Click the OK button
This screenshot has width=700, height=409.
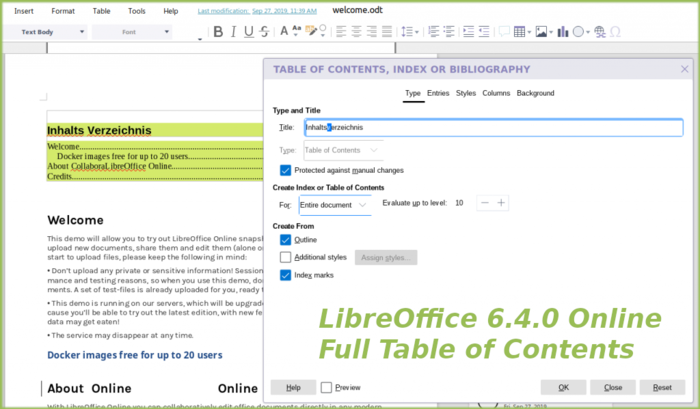[x=563, y=388]
